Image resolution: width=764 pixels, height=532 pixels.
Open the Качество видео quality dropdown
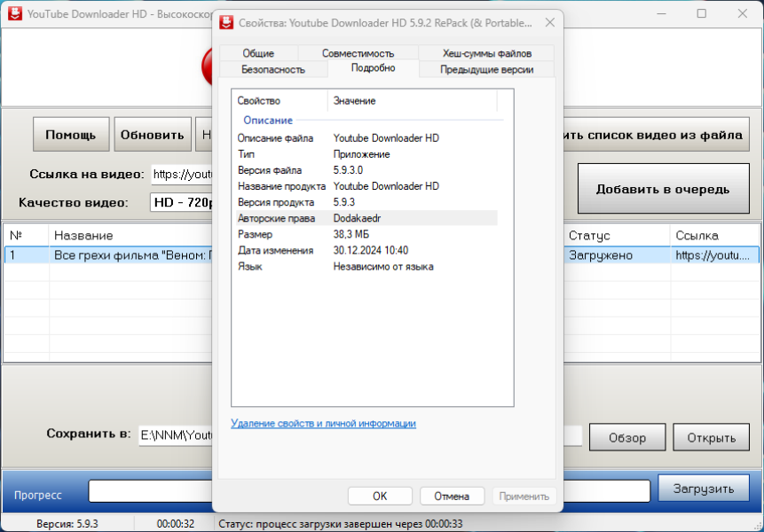(x=182, y=202)
